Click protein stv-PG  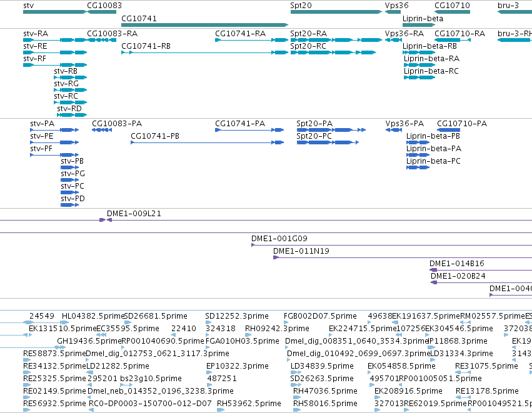[70, 180]
